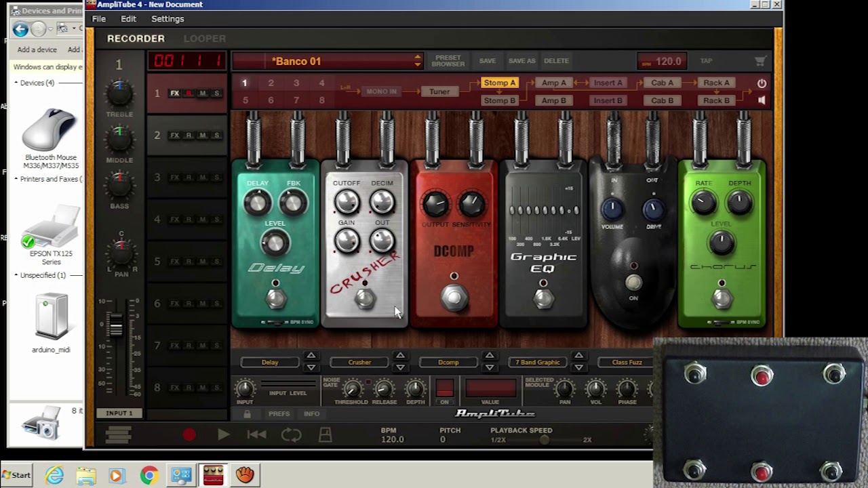Select the arduino_midi device icon
The image size is (868, 488).
51,324
